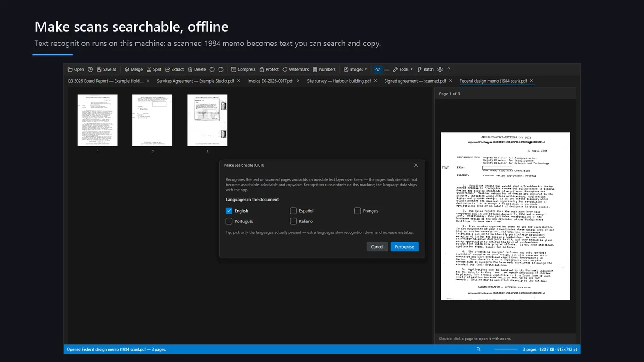Switch to list view icon
Image resolution: width=644 pixels, height=362 pixels.
[x=387, y=69]
